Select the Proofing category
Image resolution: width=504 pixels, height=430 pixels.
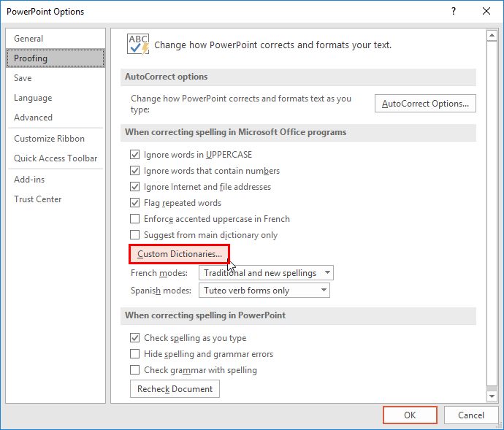[56, 58]
